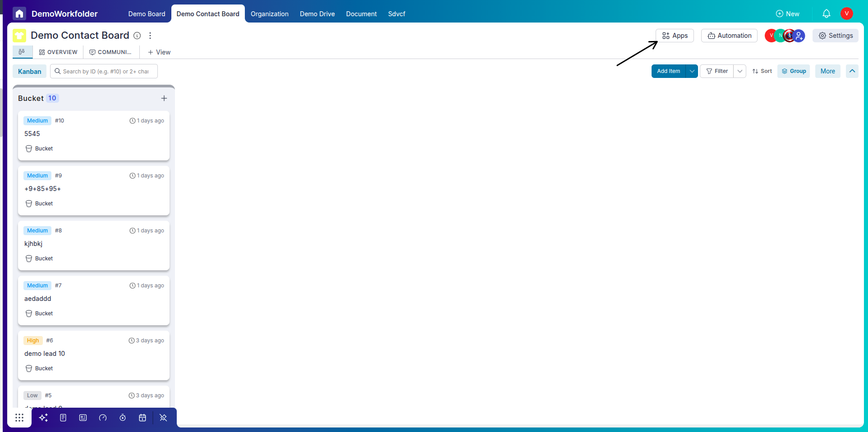Click the #7 card ID label
This screenshot has height=432, width=868.
click(x=58, y=286)
